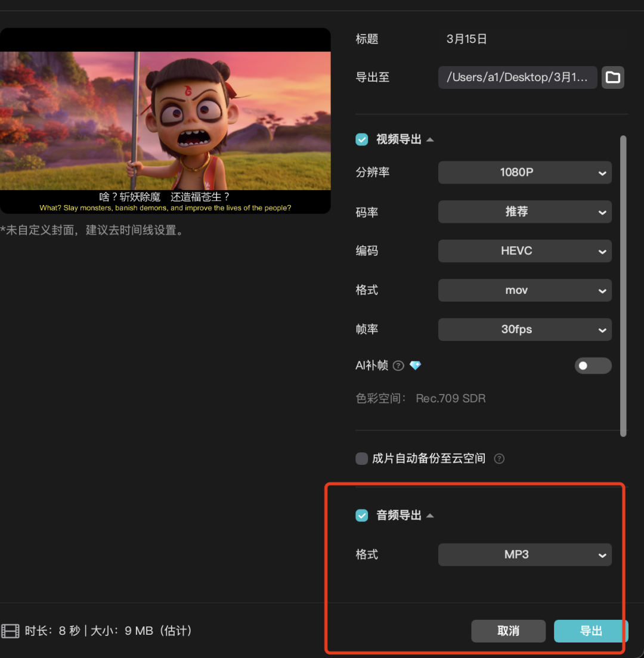This screenshot has height=658, width=644.
Task: Open the MP3 audio format dropdown
Action: click(525, 554)
